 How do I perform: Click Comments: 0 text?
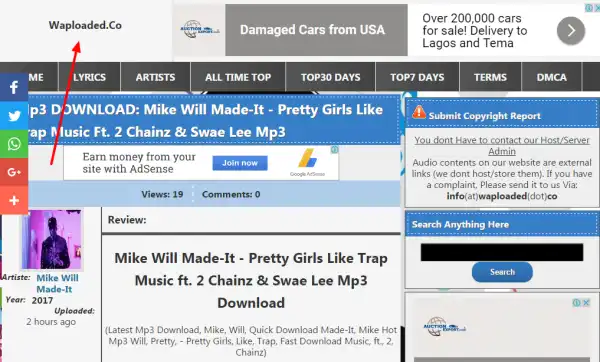click(x=231, y=194)
